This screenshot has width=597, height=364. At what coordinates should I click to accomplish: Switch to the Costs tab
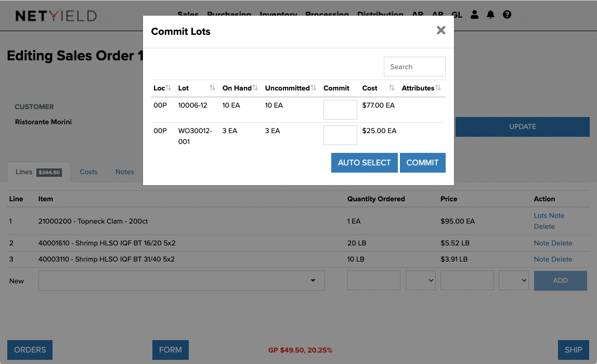click(x=88, y=172)
